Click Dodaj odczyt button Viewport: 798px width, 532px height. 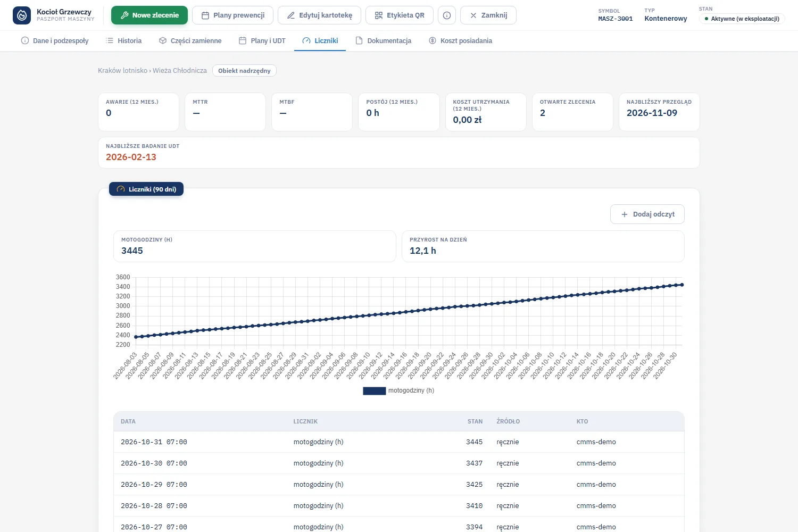click(x=647, y=214)
